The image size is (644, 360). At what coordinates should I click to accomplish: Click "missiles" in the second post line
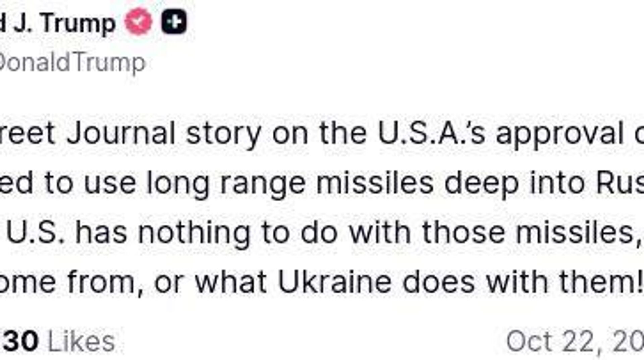click(375, 183)
